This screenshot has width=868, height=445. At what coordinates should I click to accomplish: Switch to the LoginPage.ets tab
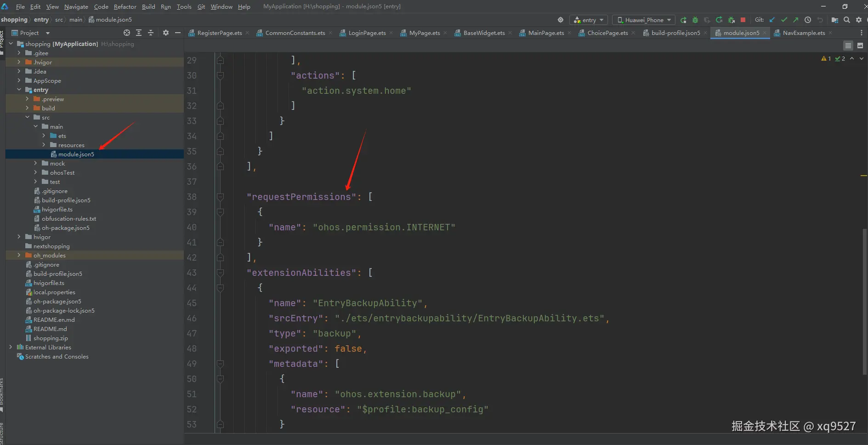(367, 33)
